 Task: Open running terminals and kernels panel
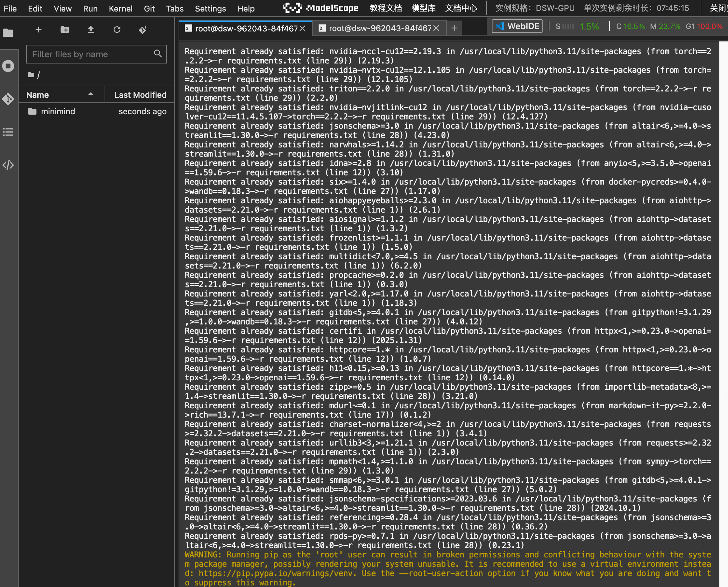tap(8, 66)
